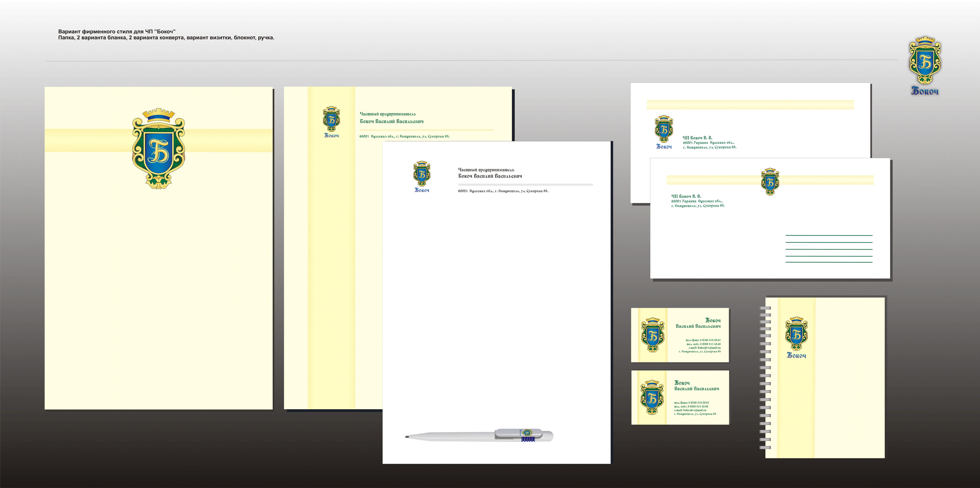The image size is (980, 488).
Task: Click the pen tip on the letterhead
Action: click(407, 437)
